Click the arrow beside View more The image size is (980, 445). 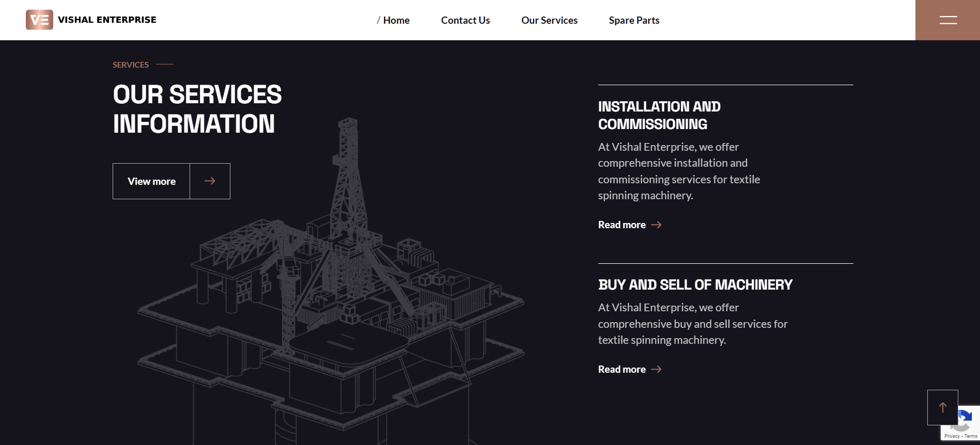click(x=210, y=181)
